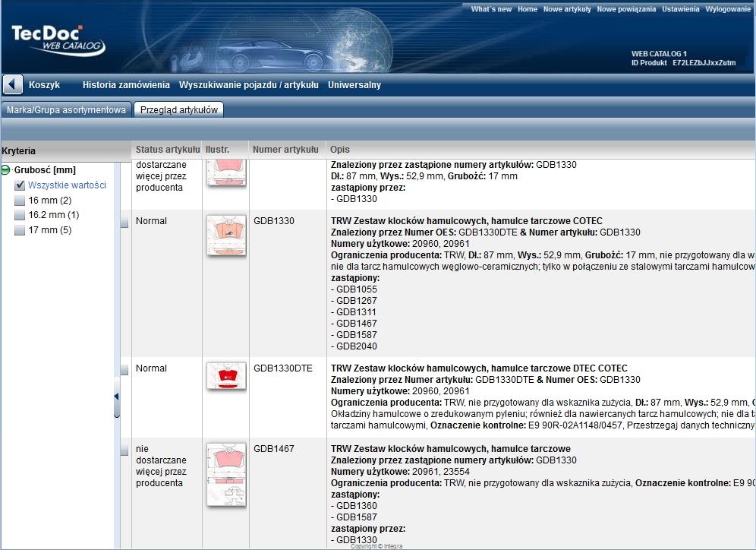
Task: Click replaced item '- GDB1360'
Action: [x=354, y=506]
